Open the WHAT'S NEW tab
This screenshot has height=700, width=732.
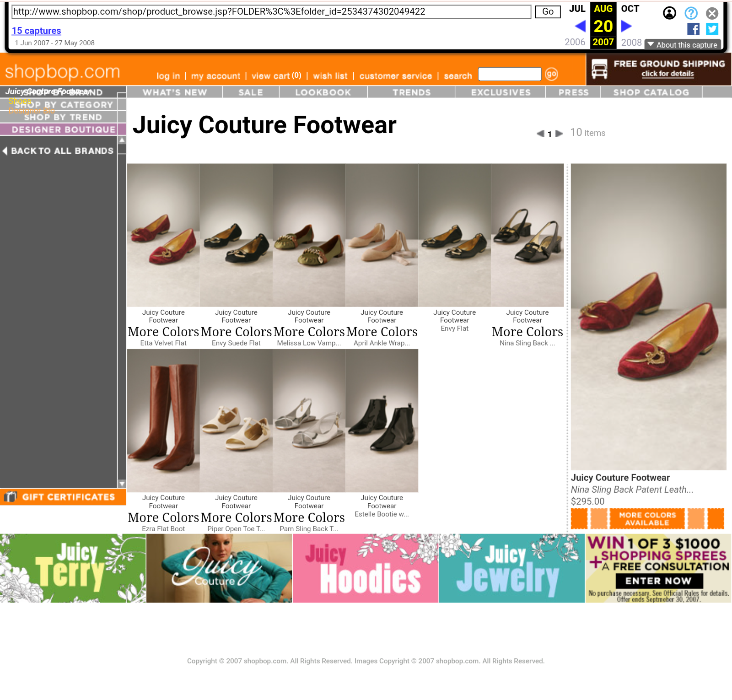[175, 92]
